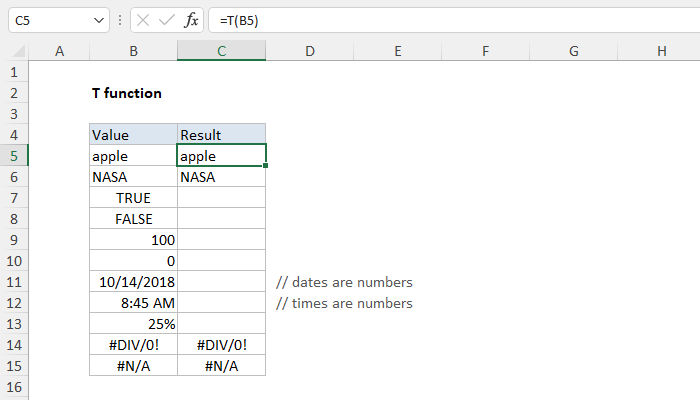This screenshot has height=400, width=700.
Task: Select column A header
Action: pos(59,51)
